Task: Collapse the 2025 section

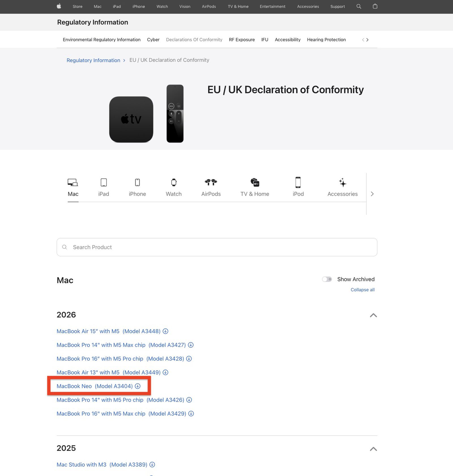Action: click(x=373, y=449)
